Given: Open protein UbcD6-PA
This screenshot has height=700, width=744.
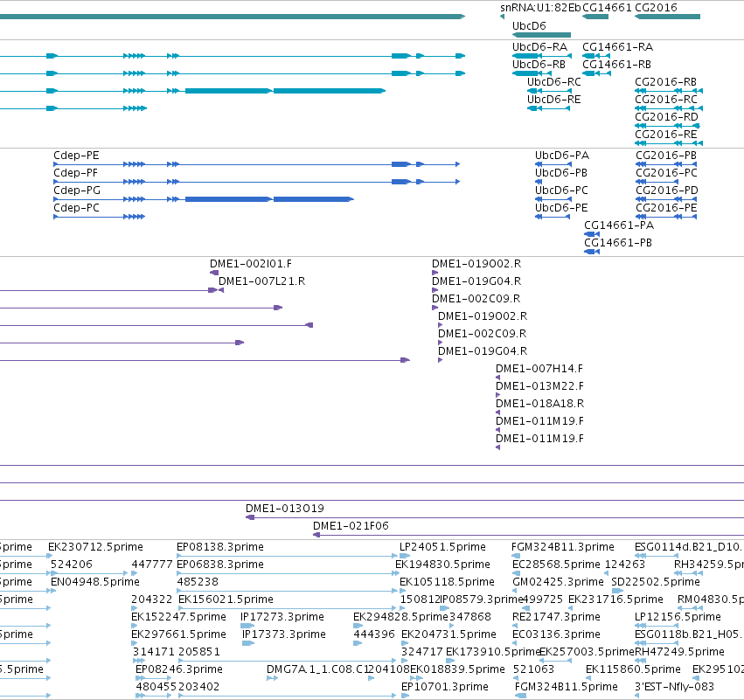Looking at the screenshot, I should (x=562, y=156).
